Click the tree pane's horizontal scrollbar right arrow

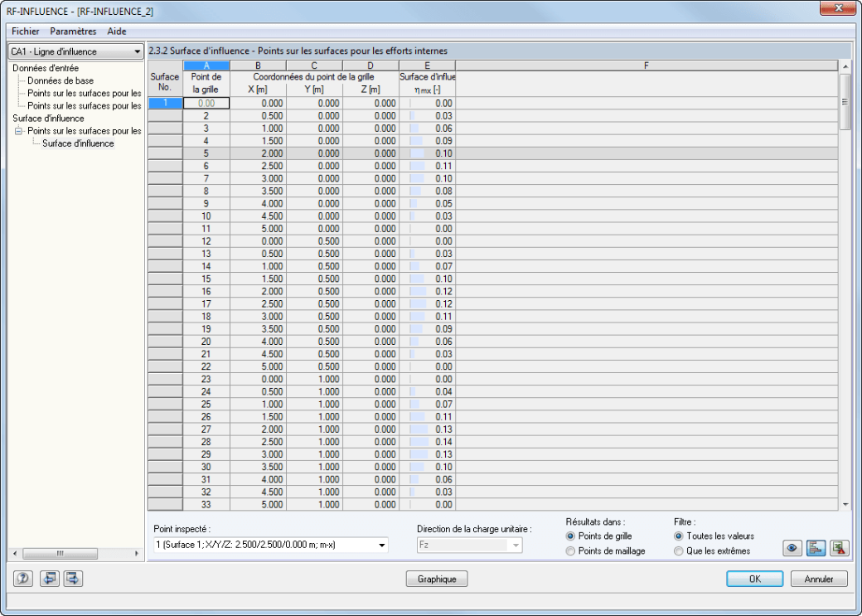pyautogui.click(x=136, y=553)
